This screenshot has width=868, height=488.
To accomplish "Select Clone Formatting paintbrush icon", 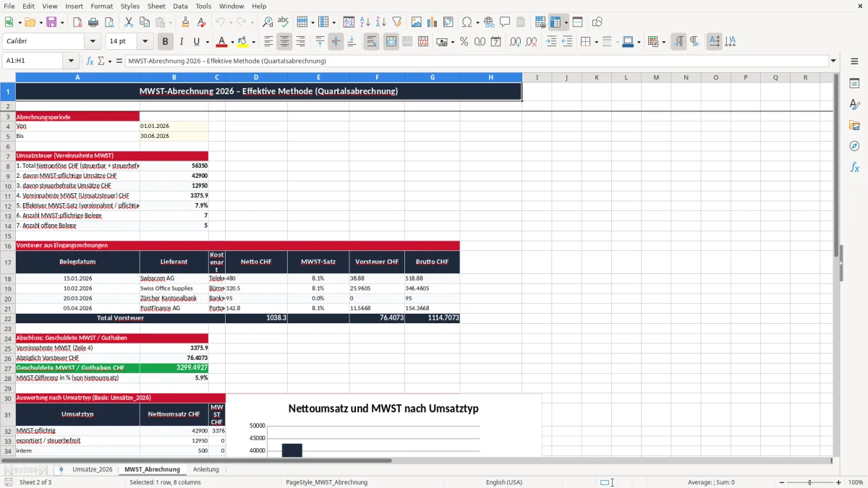I will (186, 22).
